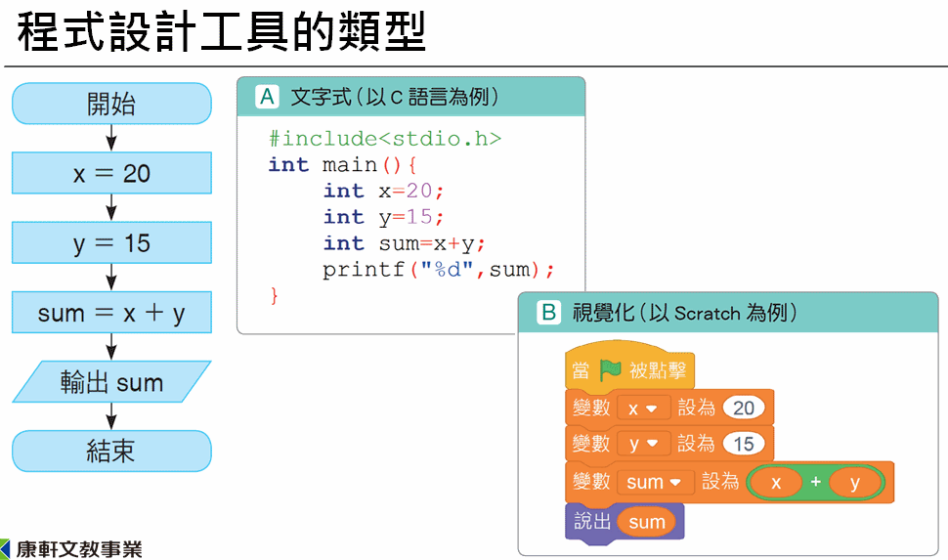Click the letter B label badge
The height and width of the screenshot is (560, 948).
(548, 312)
